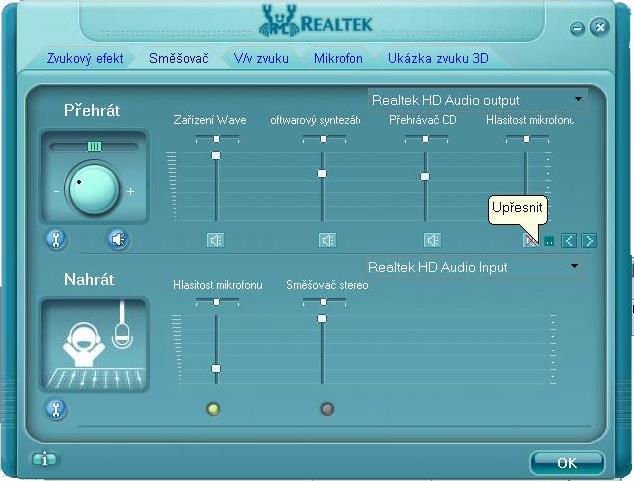Viewport: 634px width, 481px height.
Task: Click the Softwarový syntezátor volume slider handle
Action: [x=322, y=173]
